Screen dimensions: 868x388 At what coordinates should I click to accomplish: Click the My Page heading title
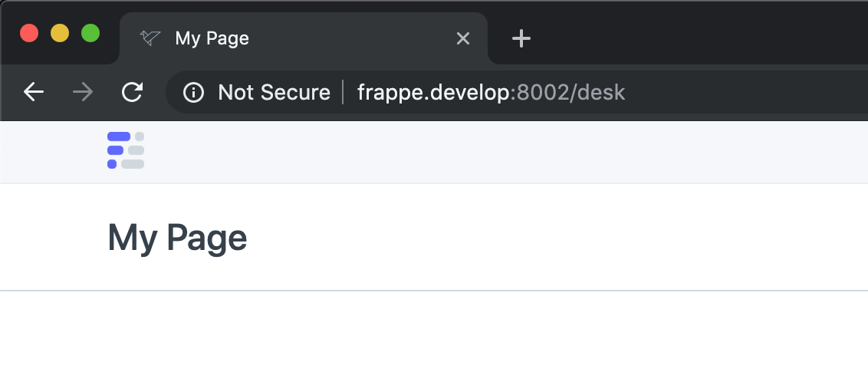click(x=177, y=238)
